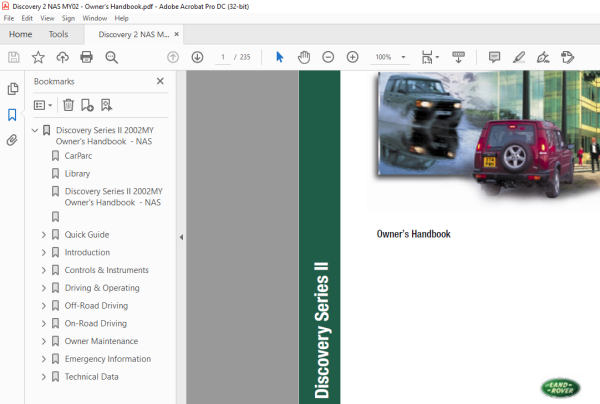Image resolution: width=600 pixels, height=404 pixels.
Task: Click the Save file icon
Action: point(14,57)
